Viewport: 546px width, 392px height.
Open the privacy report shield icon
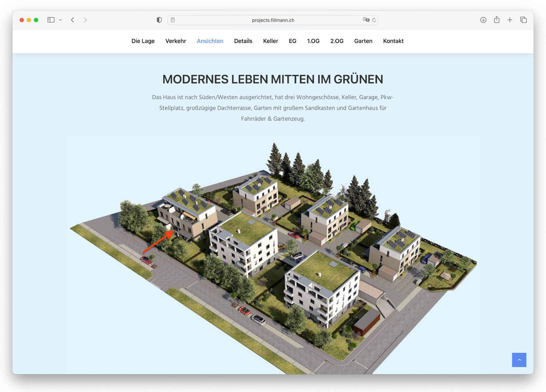159,20
